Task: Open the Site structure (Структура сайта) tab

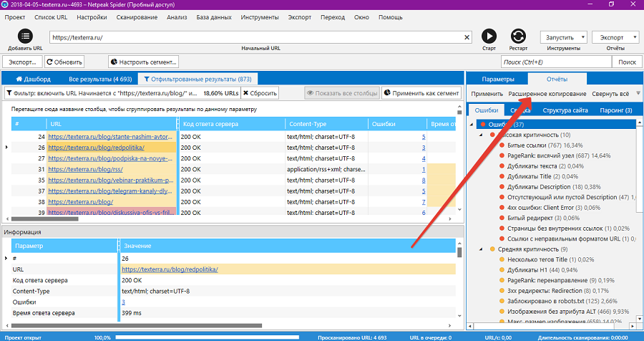Action: click(x=565, y=110)
